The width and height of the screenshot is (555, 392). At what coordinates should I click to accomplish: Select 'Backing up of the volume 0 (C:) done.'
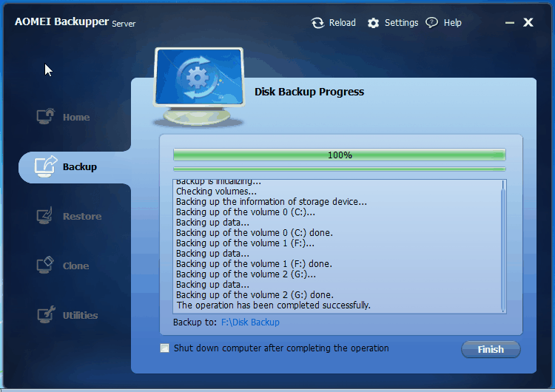pyautogui.click(x=255, y=233)
